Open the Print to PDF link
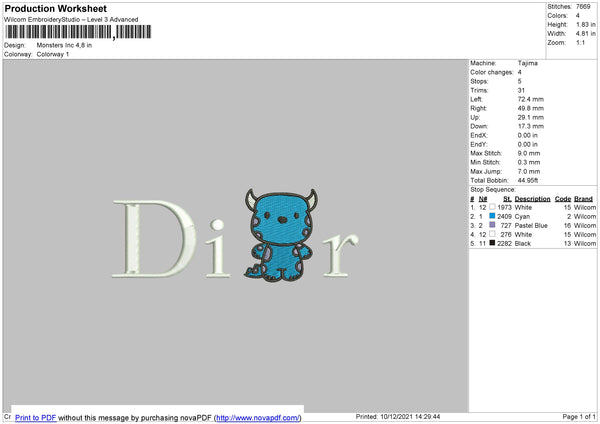 [x=36, y=417]
